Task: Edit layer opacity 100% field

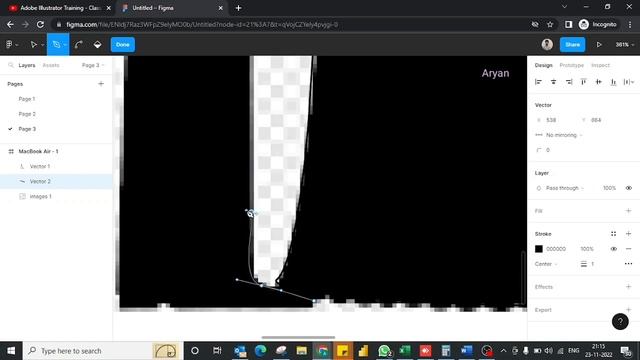Action: 609,188
